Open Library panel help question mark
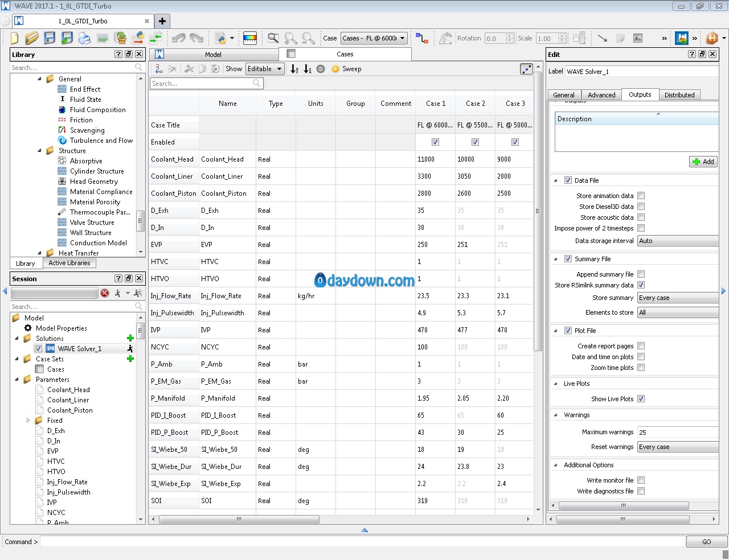Image resolution: width=729 pixels, height=560 pixels. 118,54
